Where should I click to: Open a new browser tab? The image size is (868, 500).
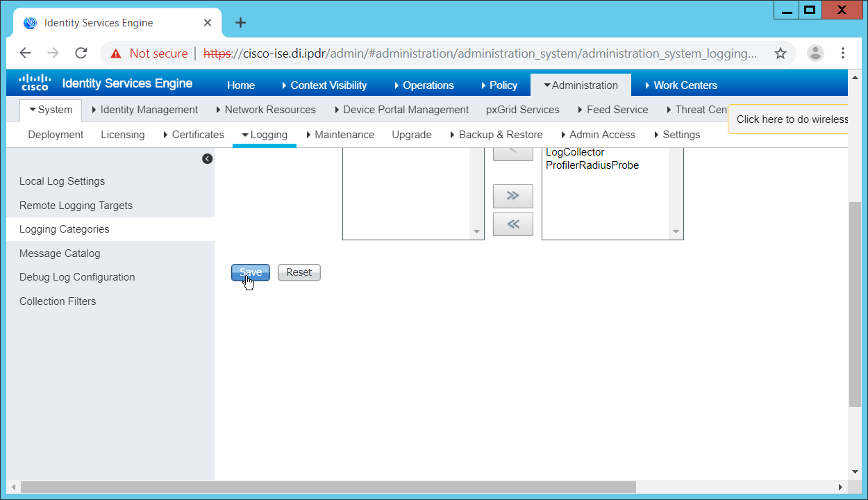click(240, 23)
